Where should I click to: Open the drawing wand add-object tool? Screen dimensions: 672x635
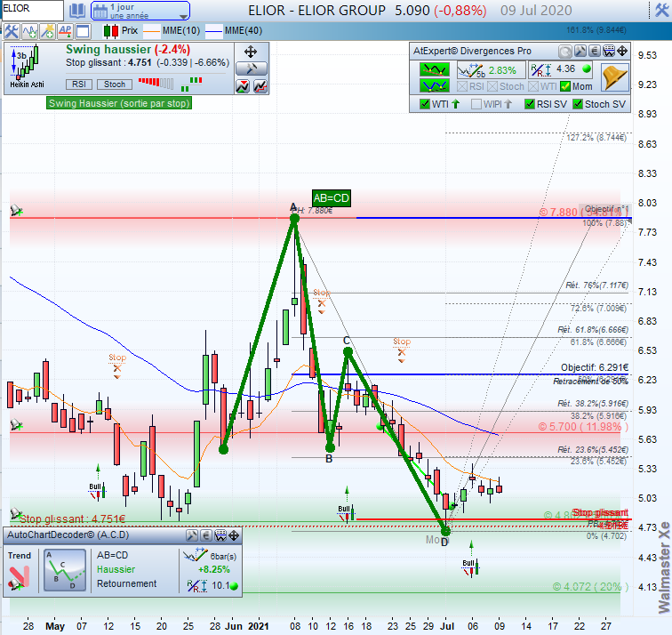tap(47, 31)
